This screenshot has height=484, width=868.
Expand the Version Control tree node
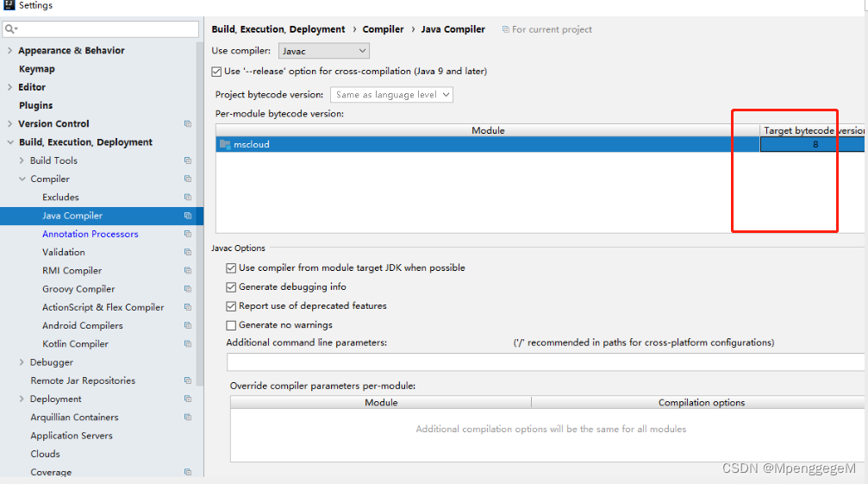9,123
